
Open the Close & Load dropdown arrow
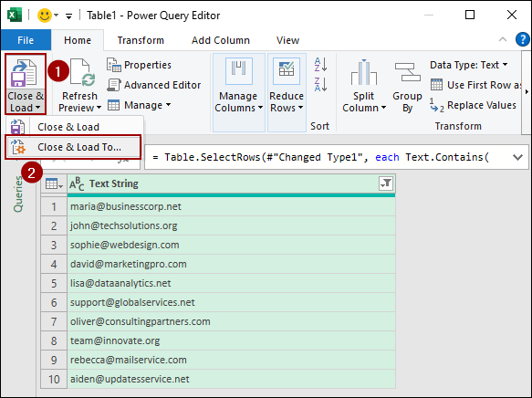[x=37, y=108]
